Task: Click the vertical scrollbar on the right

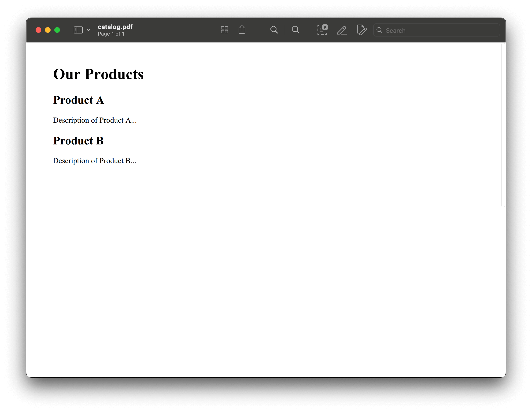Action: (x=503, y=122)
